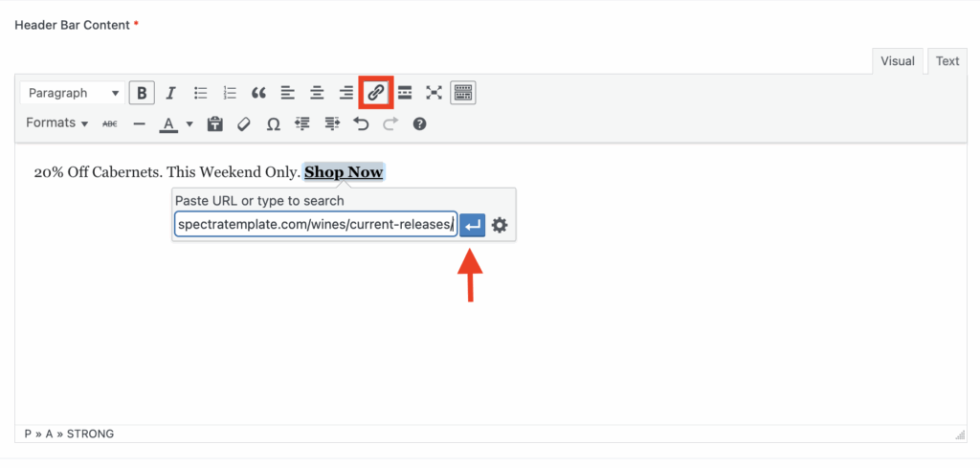Toggle bold formatting in toolbar
The width and height of the screenshot is (980, 468).
click(x=142, y=93)
